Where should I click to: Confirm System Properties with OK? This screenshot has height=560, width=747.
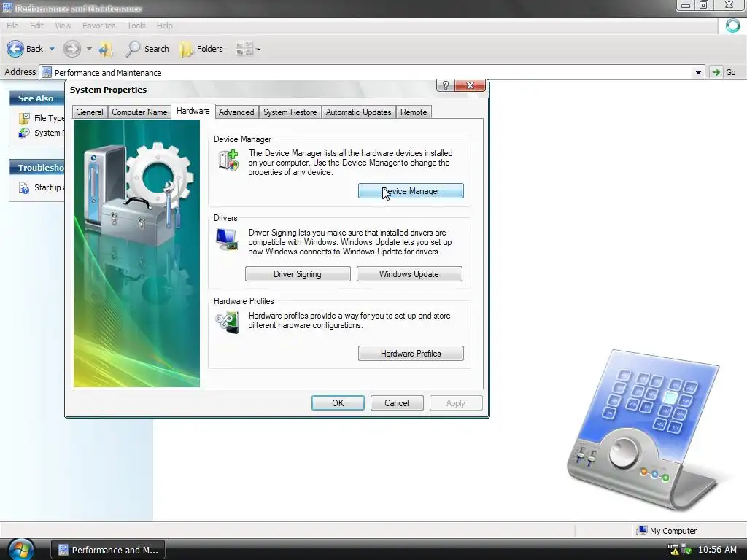coord(338,402)
